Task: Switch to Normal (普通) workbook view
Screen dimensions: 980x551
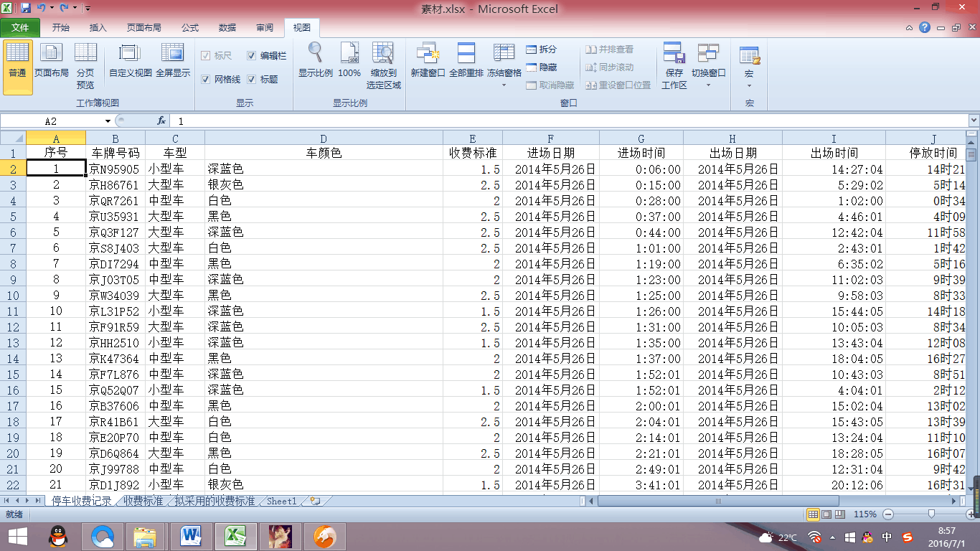Action: tap(17, 67)
